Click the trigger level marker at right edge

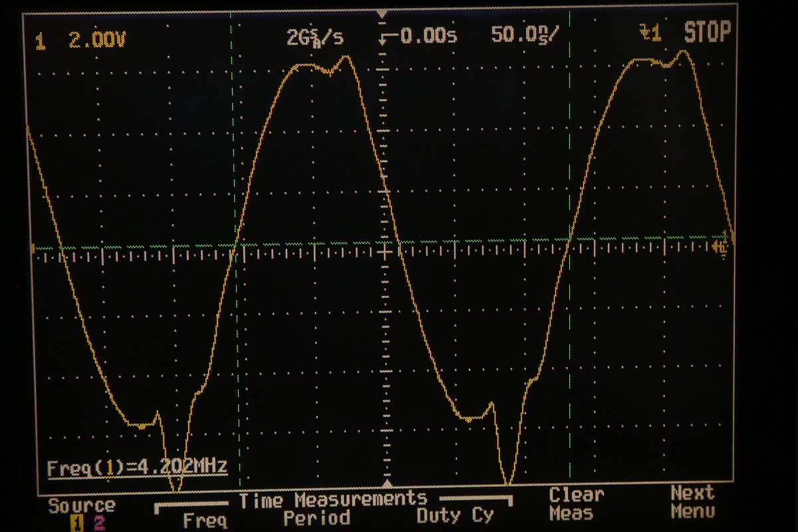pyautogui.click(x=720, y=247)
